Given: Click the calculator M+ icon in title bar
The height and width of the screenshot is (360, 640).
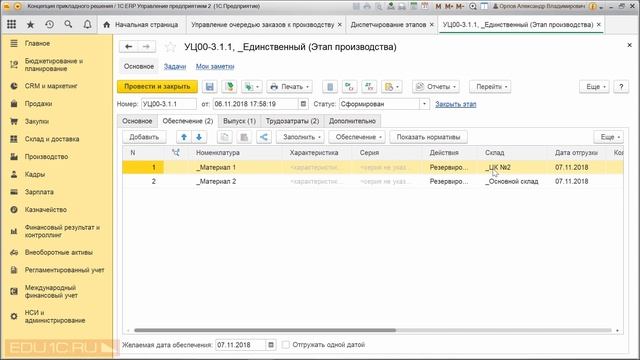Looking at the screenshot, I should coord(449,7).
